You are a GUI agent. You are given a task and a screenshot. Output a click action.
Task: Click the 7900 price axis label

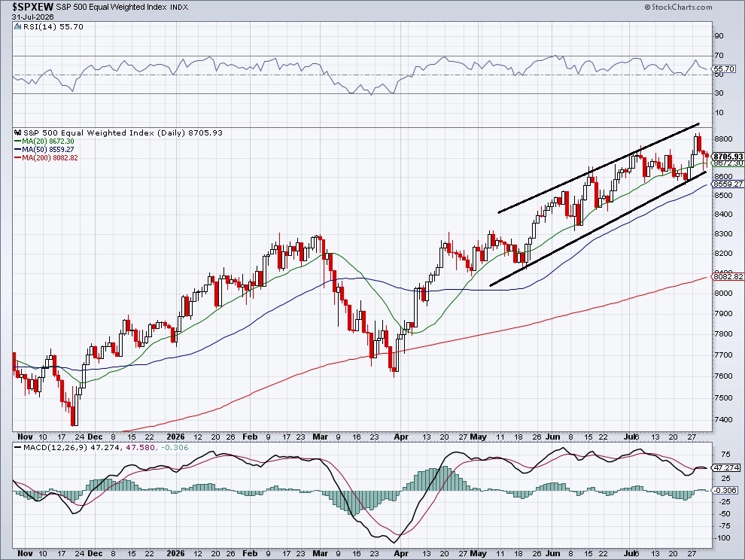pos(723,313)
